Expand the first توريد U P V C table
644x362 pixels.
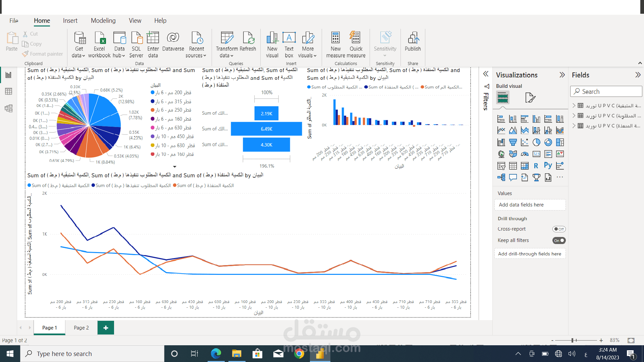[x=574, y=106]
